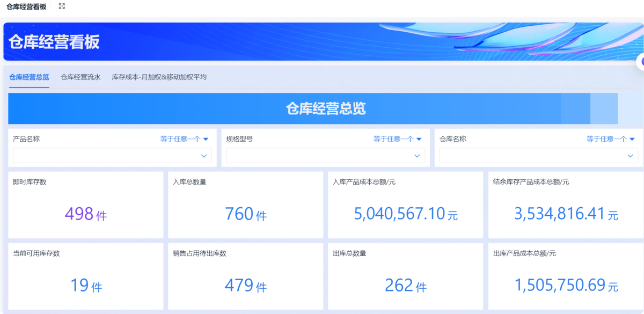644x314 pixels.
Task: Click the fullscreen expand icon beside 仓库经营看板 title
Action: point(61,7)
